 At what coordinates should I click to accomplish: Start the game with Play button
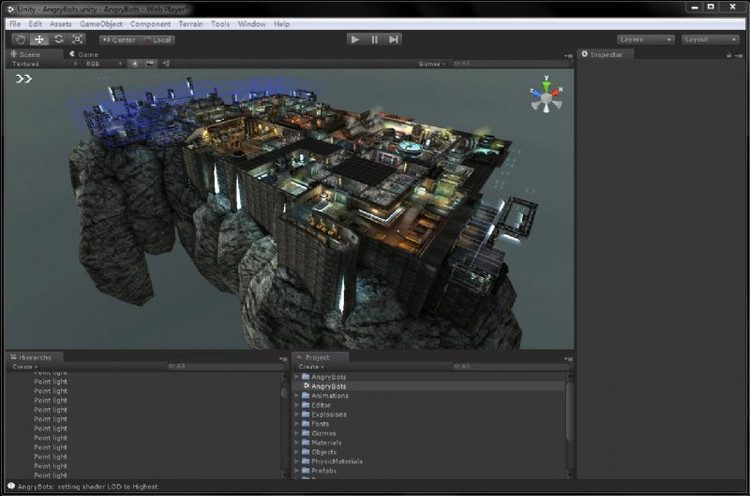point(355,40)
